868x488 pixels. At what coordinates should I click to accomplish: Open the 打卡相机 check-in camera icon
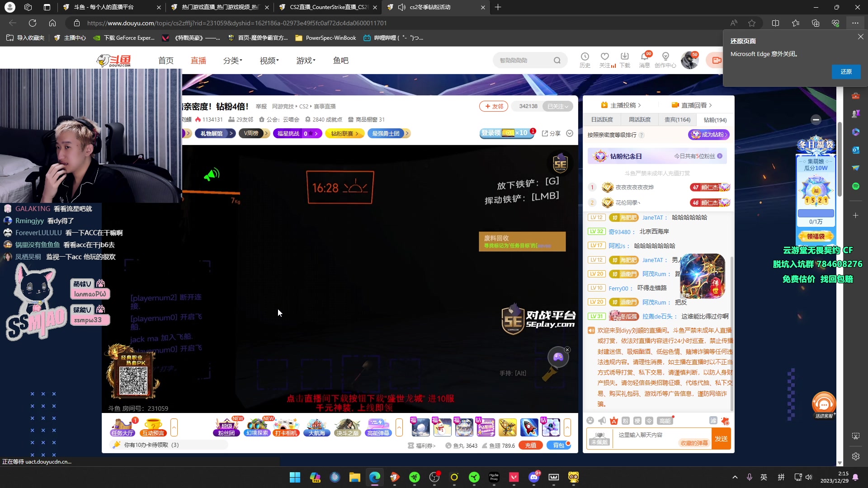click(x=286, y=427)
